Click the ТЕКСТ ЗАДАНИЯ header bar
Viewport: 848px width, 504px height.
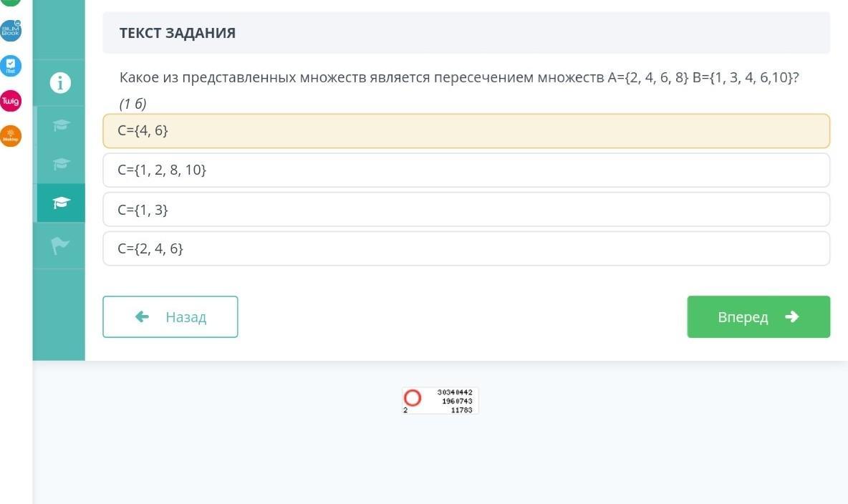[466, 33]
